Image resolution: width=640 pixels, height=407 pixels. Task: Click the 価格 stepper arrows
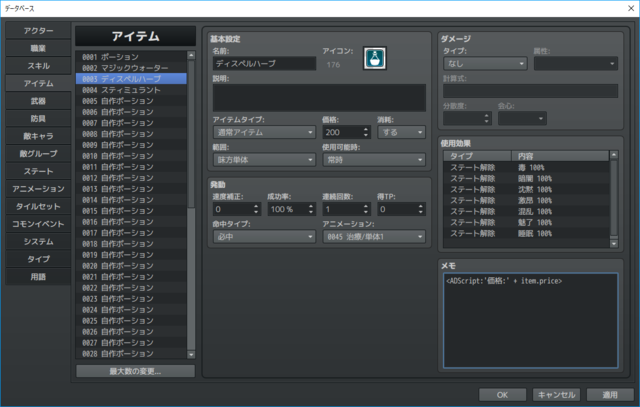[365, 132]
